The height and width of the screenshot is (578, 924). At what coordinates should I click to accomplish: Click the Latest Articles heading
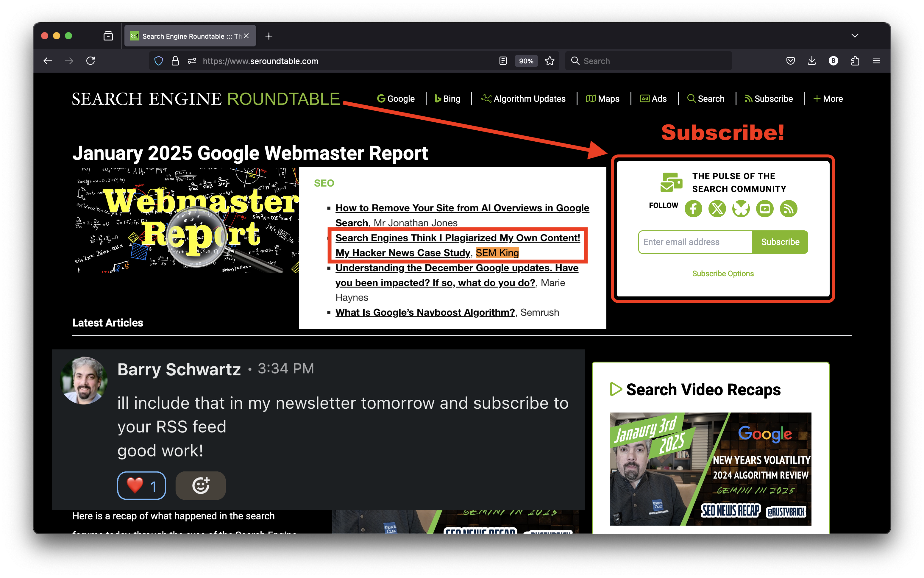coord(107,323)
